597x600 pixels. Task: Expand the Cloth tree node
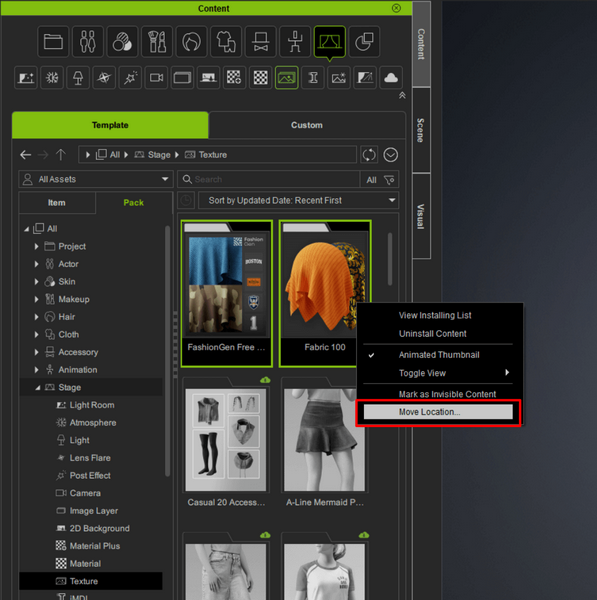click(36, 334)
